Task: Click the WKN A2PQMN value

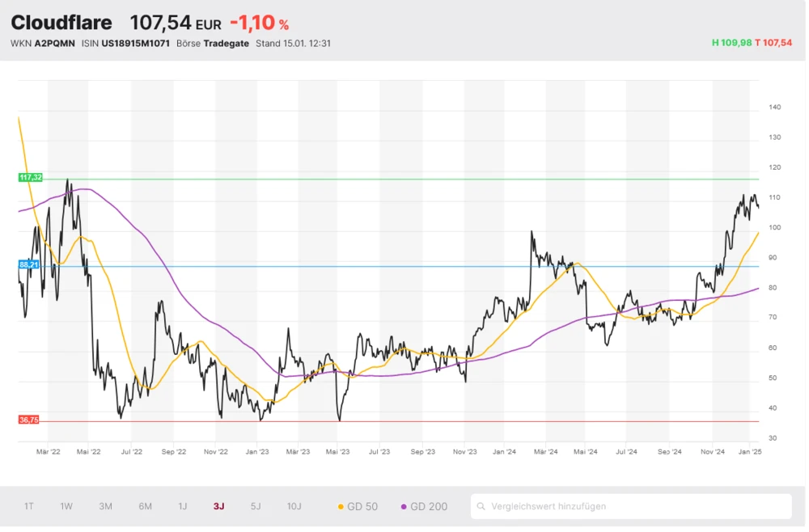Action: 52,44
